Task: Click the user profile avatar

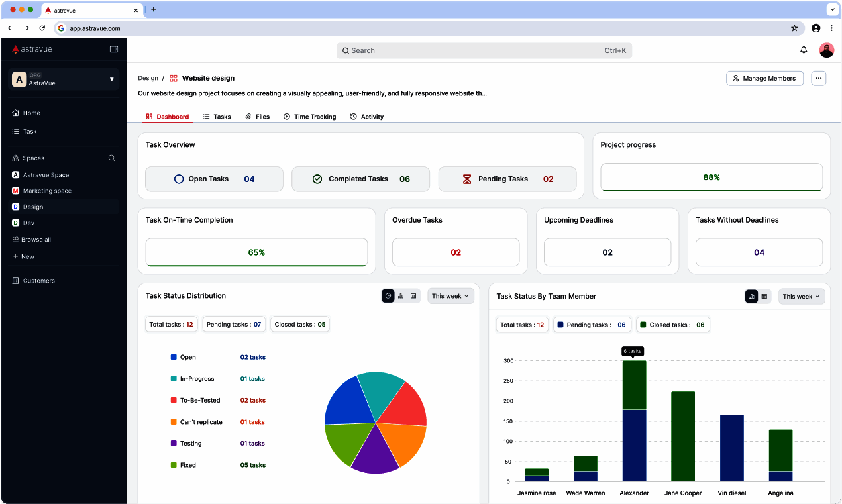Action: point(826,50)
